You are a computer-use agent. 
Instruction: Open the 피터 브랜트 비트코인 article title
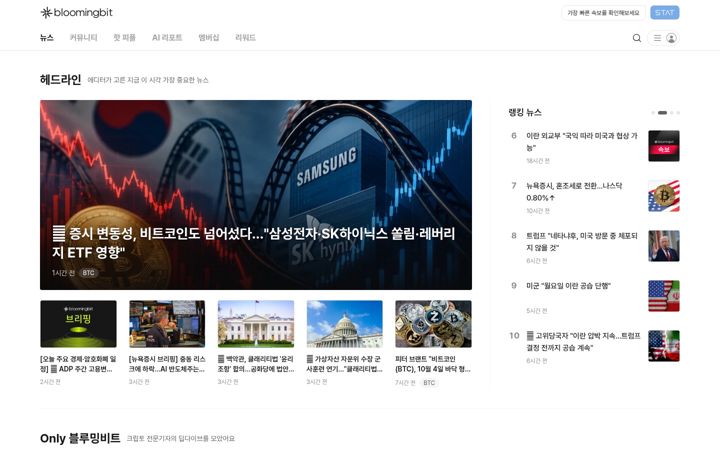tap(433, 364)
